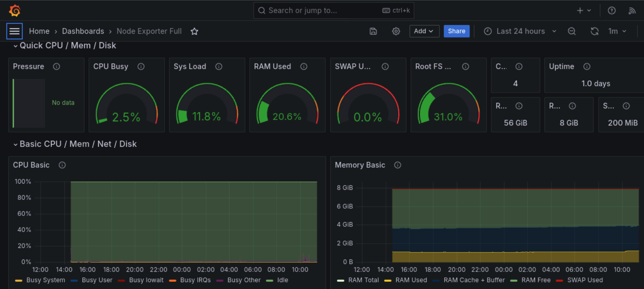Show info for Memory Basic panel
Screen dimensions: 644x289
(x=398, y=165)
